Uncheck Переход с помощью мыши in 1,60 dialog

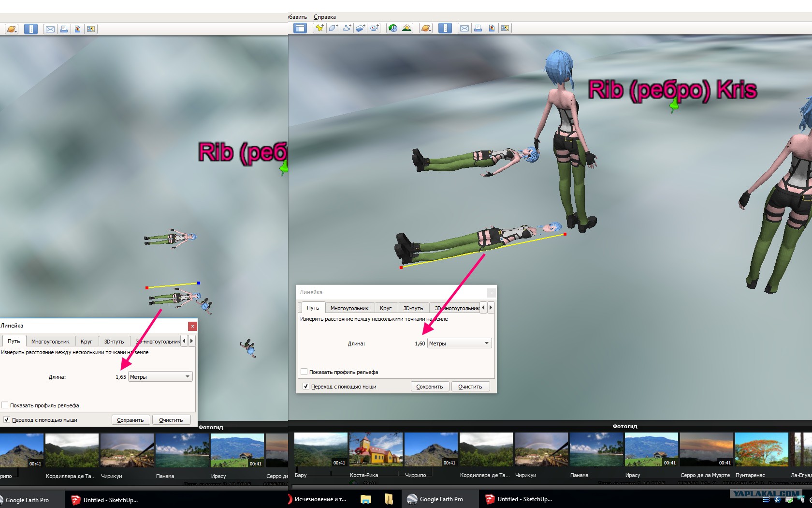coord(306,387)
